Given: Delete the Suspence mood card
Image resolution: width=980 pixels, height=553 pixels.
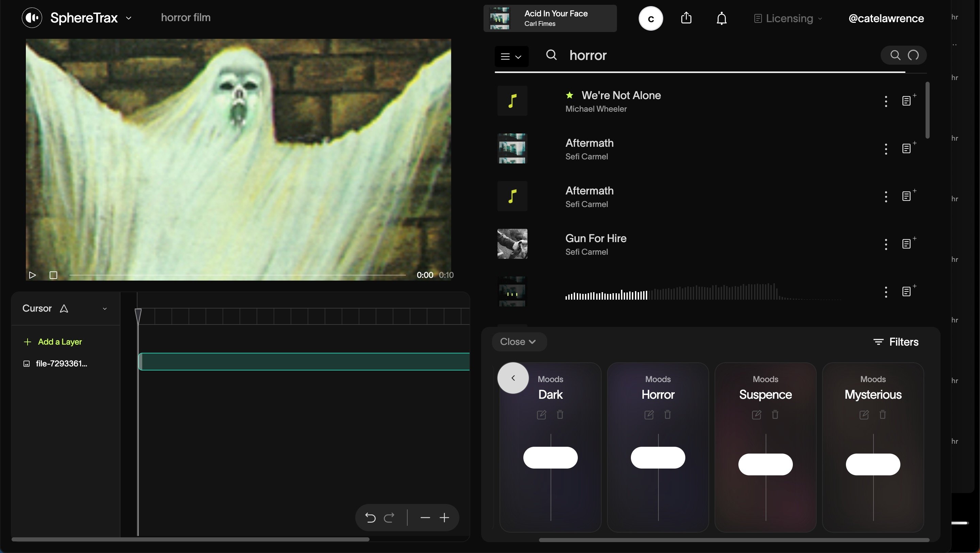Looking at the screenshot, I should (x=775, y=414).
